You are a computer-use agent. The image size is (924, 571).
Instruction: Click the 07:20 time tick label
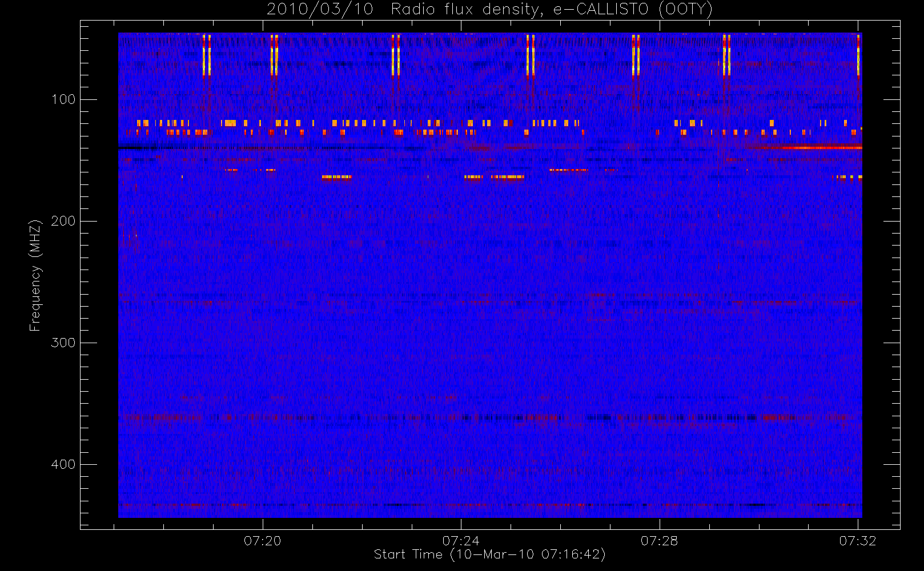pos(263,541)
